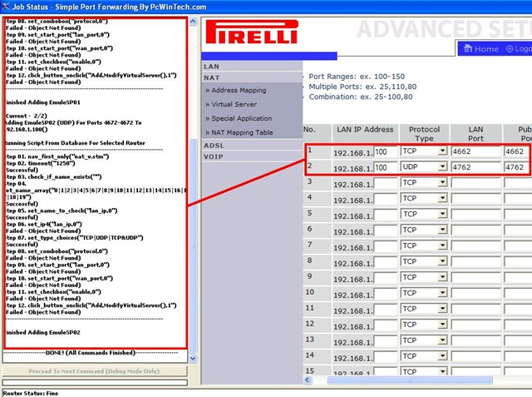The width and height of the screenshot is (532, 397).
Task: Open the ADSL menu section
Action: click(x=214, y=146)
